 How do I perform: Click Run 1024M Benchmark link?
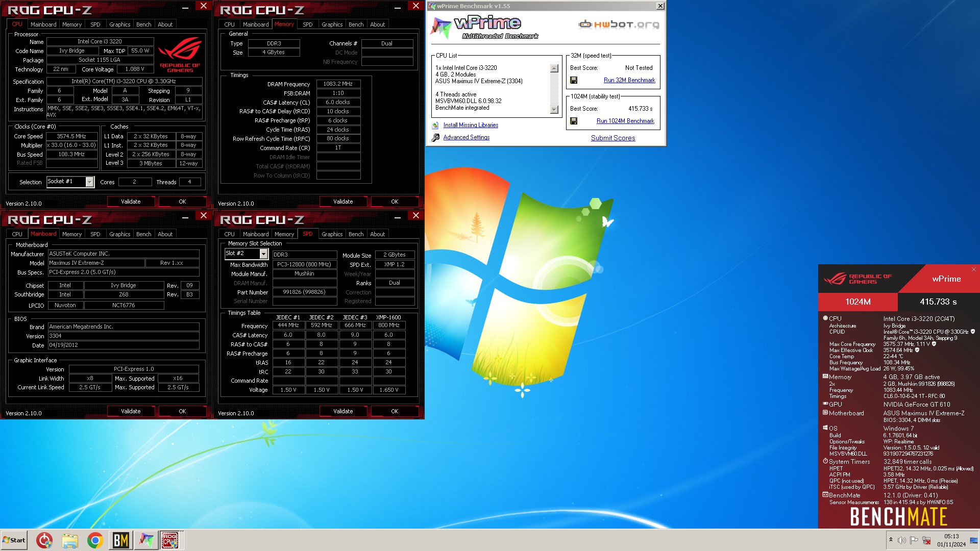(x=625, y=121)
